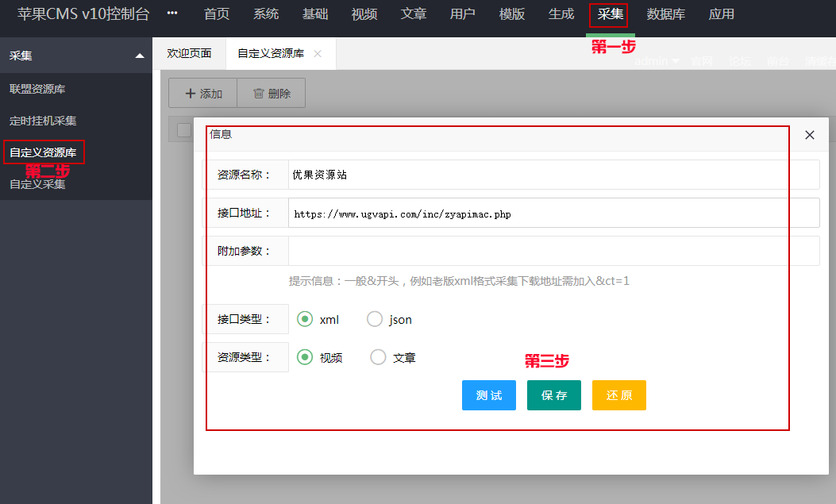Screen dimensions: 836x504
Task: Switch to the 欢迎页面 tab
Action: 189,53
